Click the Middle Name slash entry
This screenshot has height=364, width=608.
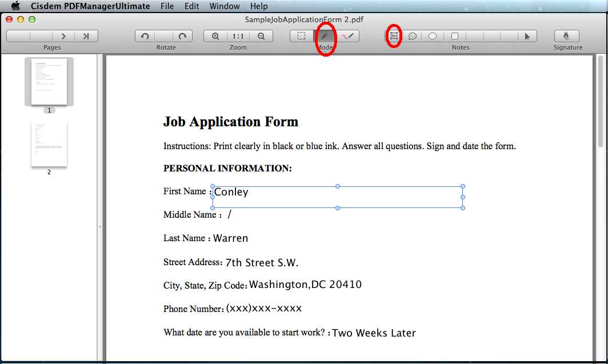pos(230,214)
